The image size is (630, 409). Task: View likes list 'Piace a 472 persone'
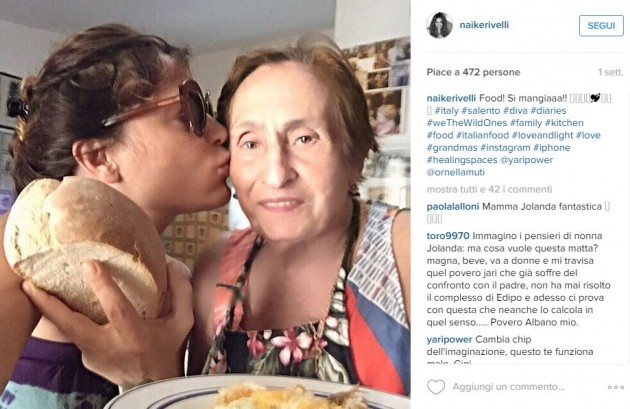(473, 72)
